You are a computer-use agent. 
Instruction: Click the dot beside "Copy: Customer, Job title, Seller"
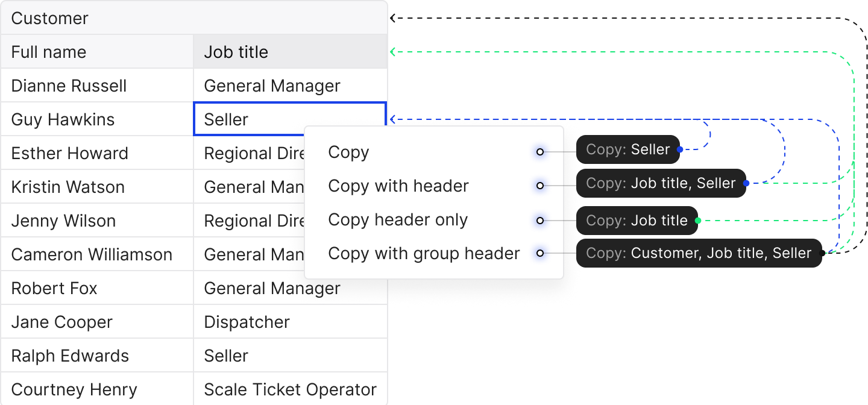(x=821, y=253)
